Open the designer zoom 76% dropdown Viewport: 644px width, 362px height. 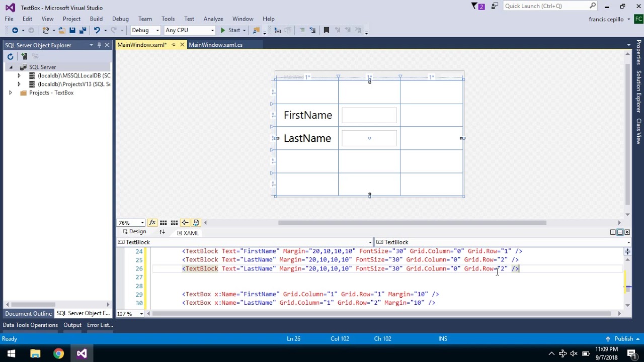point(142,223)
